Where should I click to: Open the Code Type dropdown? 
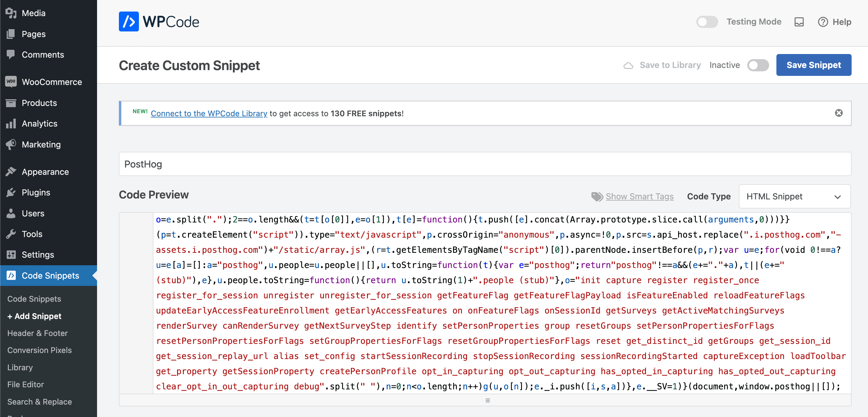(794, 197)
